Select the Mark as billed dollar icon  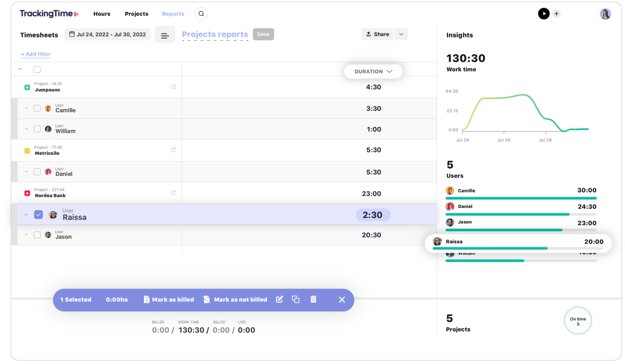point(147,299)
